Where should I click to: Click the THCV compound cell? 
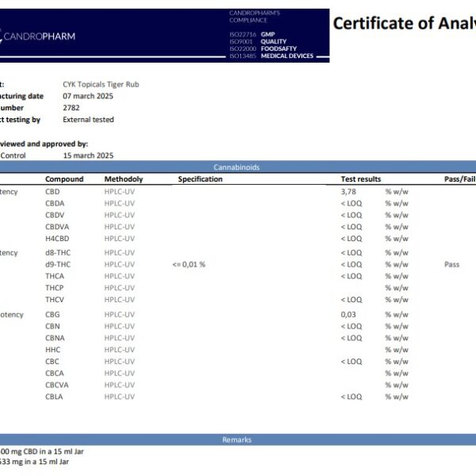pyautogui.click(x=55, y=300)
